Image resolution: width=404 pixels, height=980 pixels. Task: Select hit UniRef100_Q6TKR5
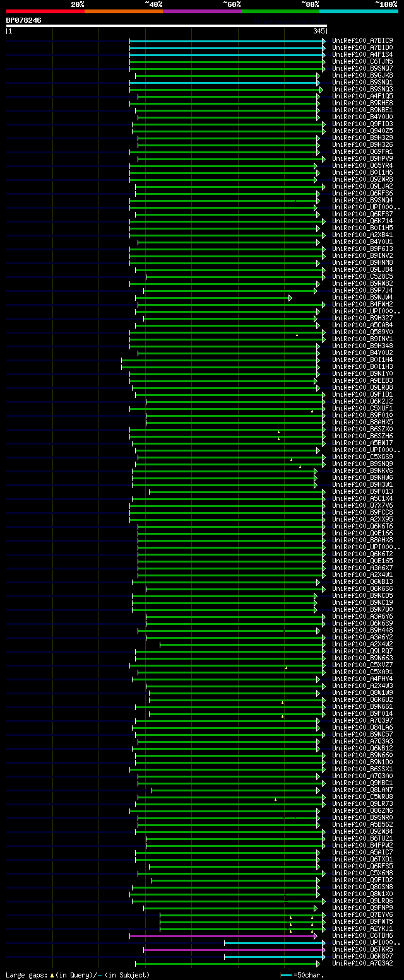362,950
